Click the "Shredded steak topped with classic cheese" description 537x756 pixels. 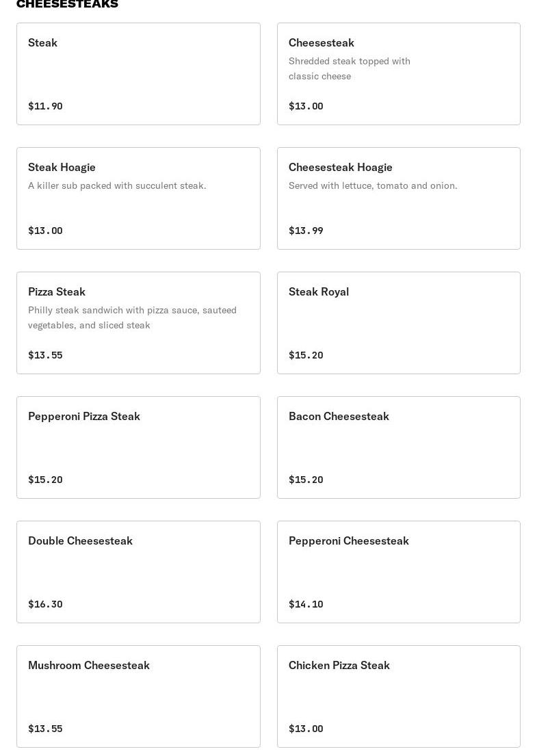point(349,68)
